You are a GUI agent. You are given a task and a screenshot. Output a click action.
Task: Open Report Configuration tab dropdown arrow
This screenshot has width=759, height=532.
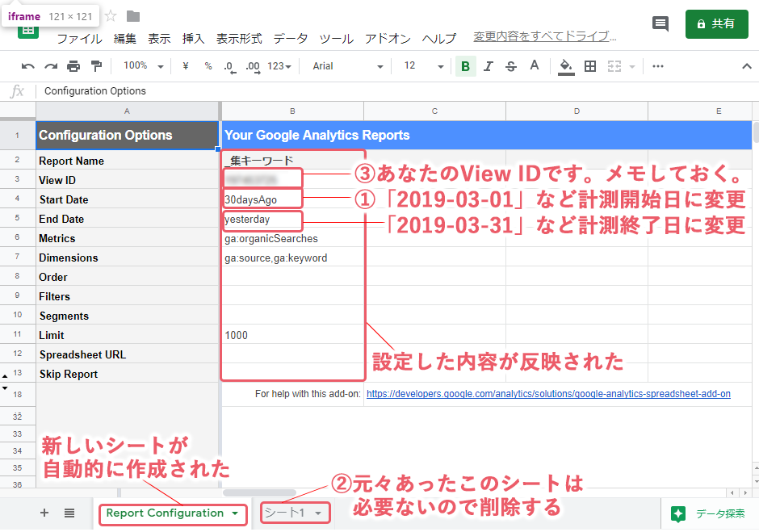pos(235,513)
